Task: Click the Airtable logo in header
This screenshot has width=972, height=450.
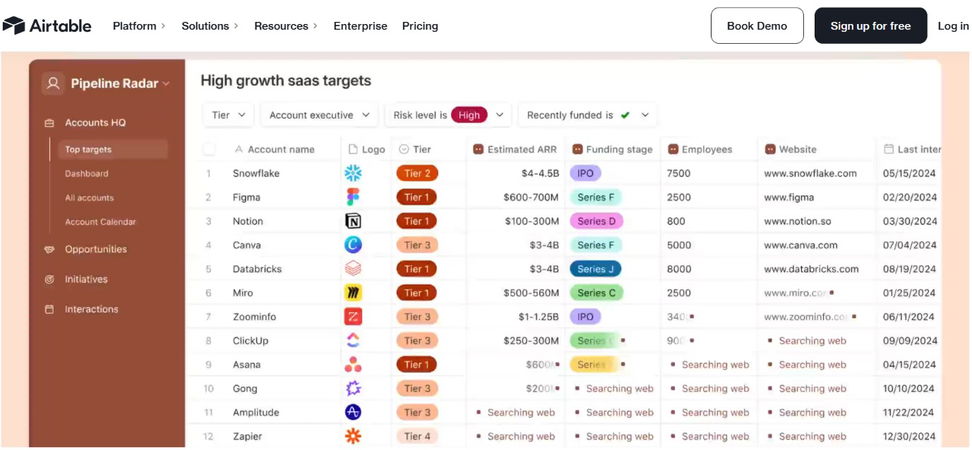Action: click(47, 26)
